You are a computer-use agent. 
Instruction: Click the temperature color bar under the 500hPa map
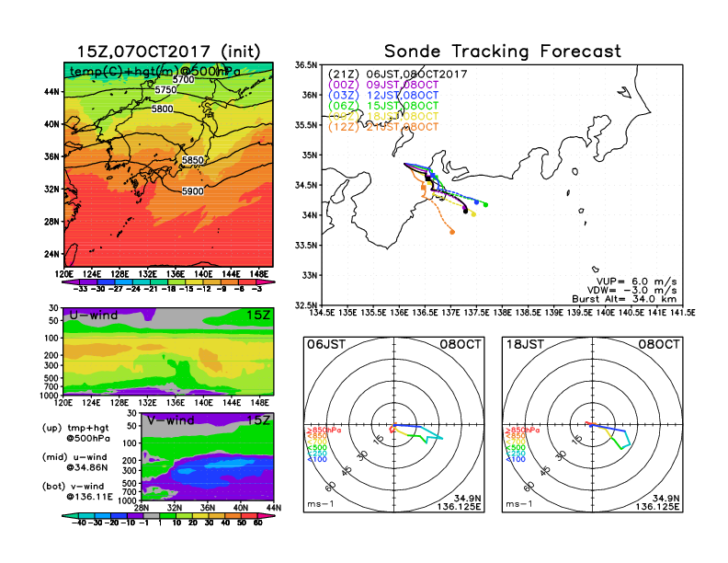pyautogui.click(x=169, y=282)
